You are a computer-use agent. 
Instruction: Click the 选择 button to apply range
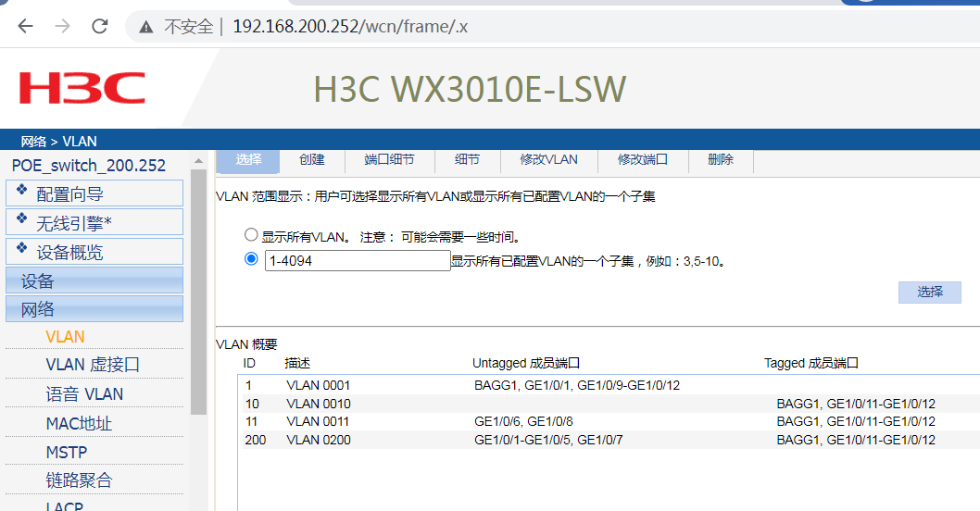[929, 292]
